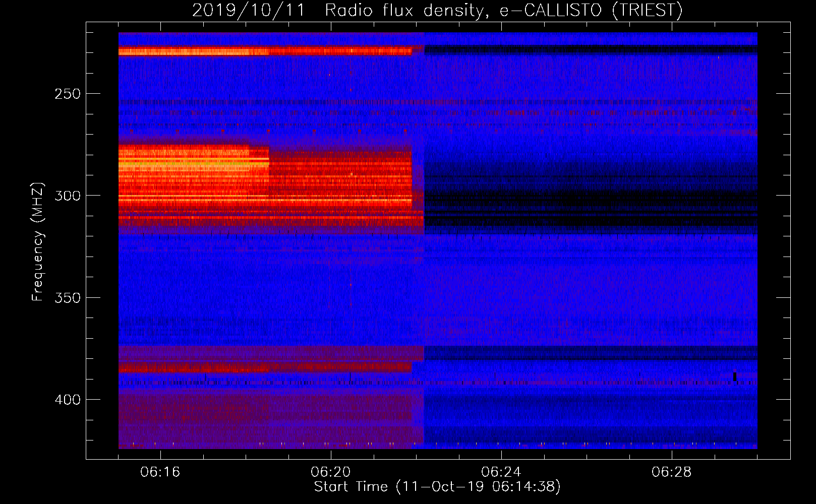Click the 350 frequency tick label
The height and width of the screenshot is (504, 816).
pos(68,298)
